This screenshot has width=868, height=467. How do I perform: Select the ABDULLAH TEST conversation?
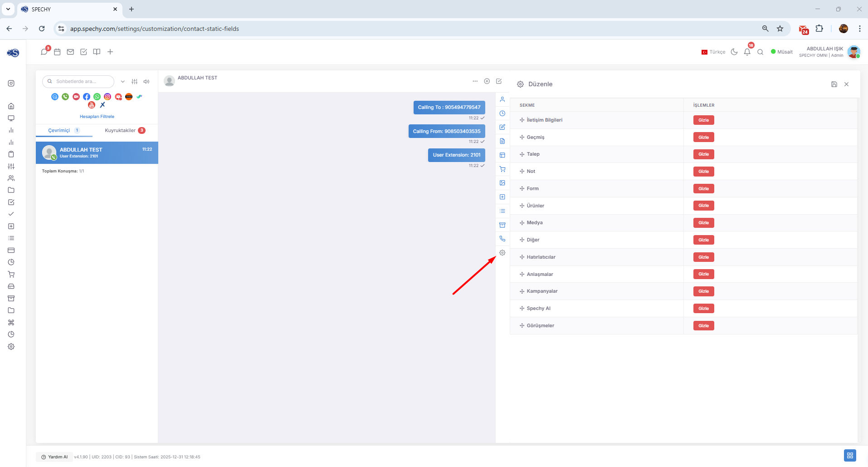tap(97, 152)
